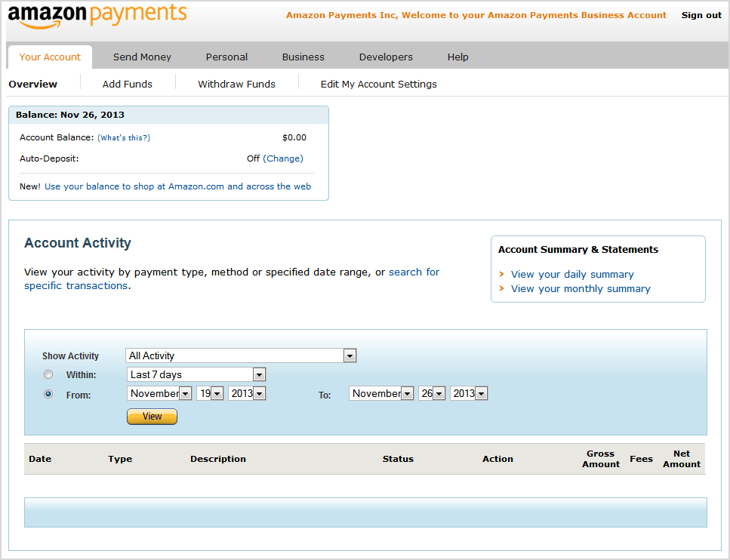This screenshot has width=730, height=560.
Task: Click the Auto-Deposit Change link
Action: tap(283, 158)
